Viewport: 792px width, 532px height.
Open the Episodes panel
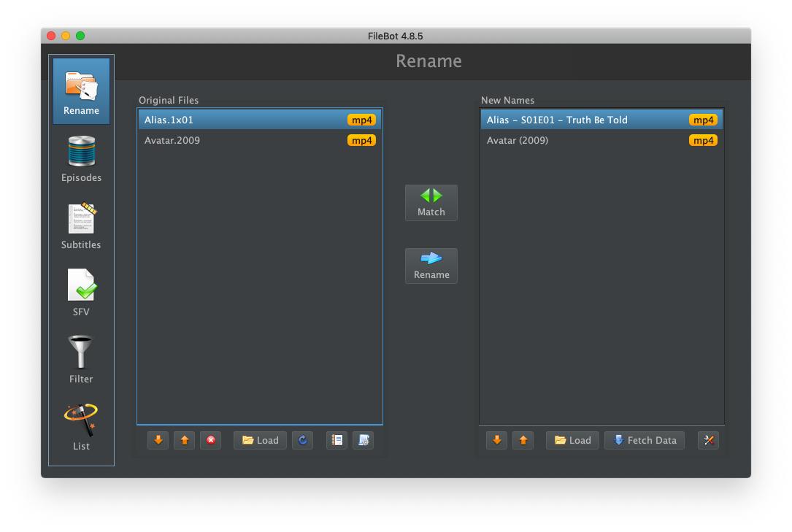click(x=81, y=158)
